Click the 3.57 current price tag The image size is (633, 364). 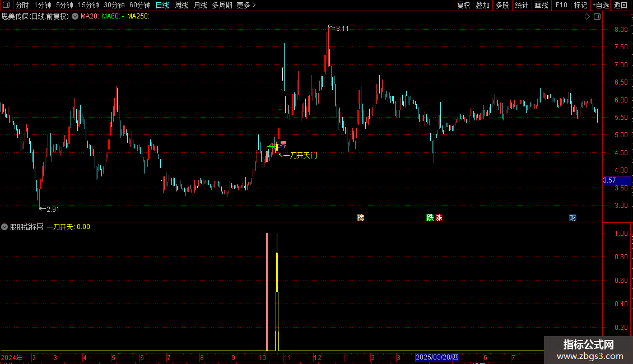pos(616,180)
